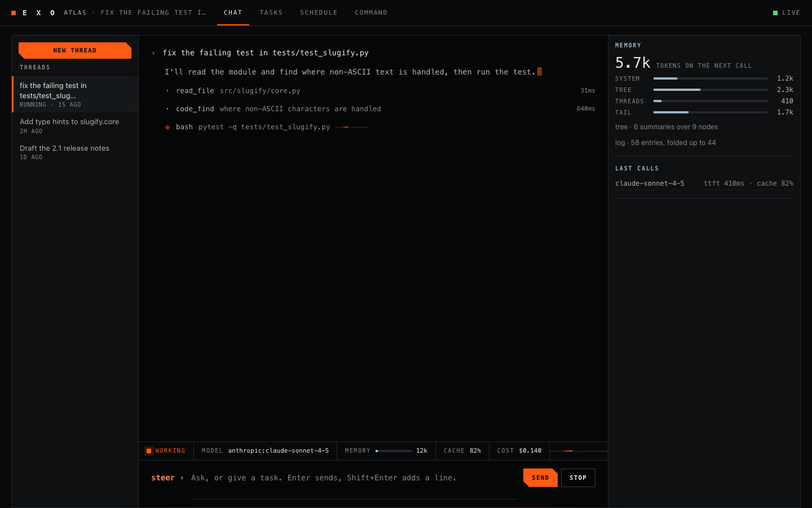The width and height of the screenshot is (812, 508).
Task: Click the Atlas breadcrumb in the header
Action: [x=75, y=12]
